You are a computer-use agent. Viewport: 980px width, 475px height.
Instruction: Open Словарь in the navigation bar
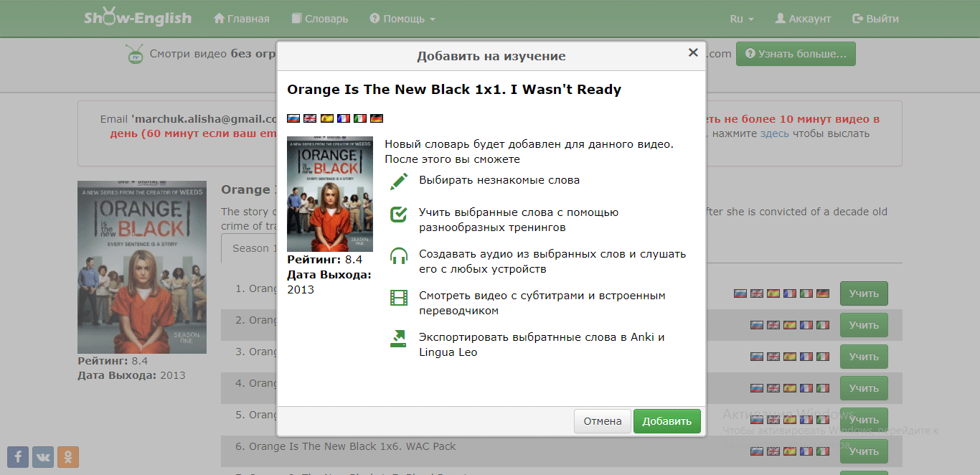tap(319, 19)
